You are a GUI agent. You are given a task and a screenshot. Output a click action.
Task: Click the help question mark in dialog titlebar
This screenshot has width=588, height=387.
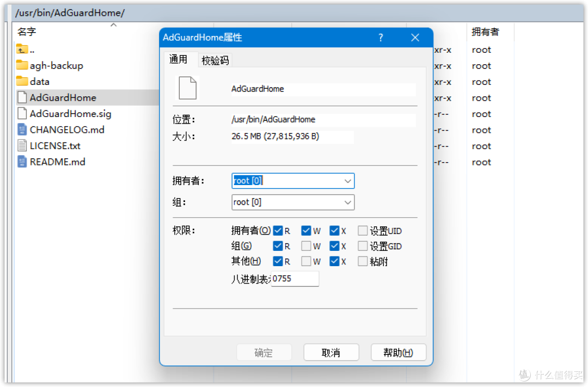click(x=381, y=38)
